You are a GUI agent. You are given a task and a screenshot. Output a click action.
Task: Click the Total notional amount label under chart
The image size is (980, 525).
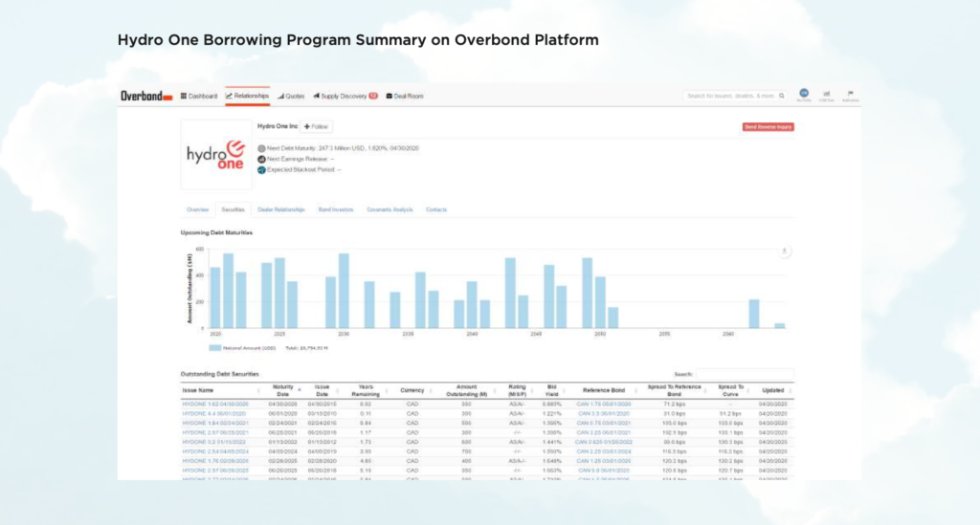pos(306,348)
